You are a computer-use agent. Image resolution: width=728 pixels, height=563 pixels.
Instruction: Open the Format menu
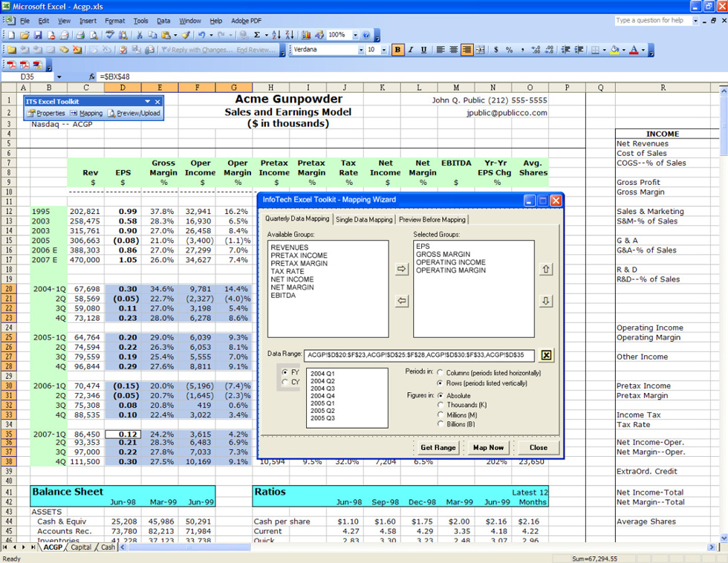coord(114,21)
